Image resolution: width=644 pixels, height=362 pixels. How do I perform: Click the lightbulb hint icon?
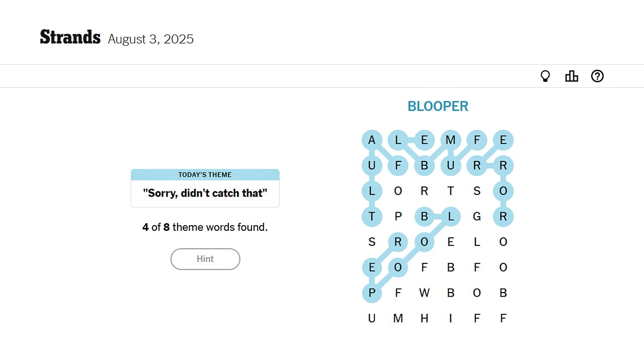(x=545, y=76)
